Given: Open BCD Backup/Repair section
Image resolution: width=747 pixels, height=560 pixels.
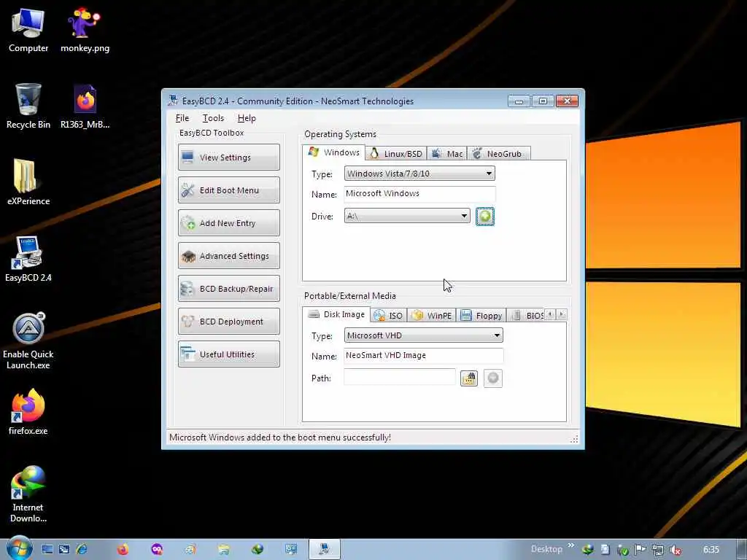Looking at the screenshot, I should 228,289.
